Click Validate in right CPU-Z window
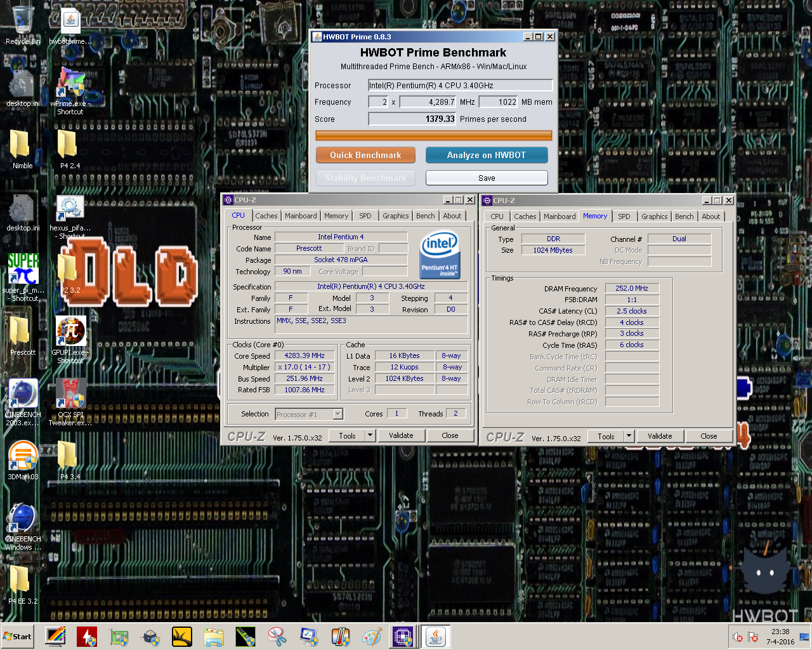Viewport: 812px width, 650px height. (660, 436)
